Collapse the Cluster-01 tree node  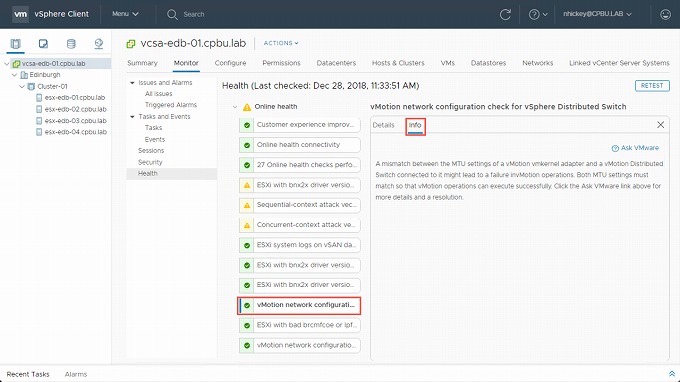(22, 86)
